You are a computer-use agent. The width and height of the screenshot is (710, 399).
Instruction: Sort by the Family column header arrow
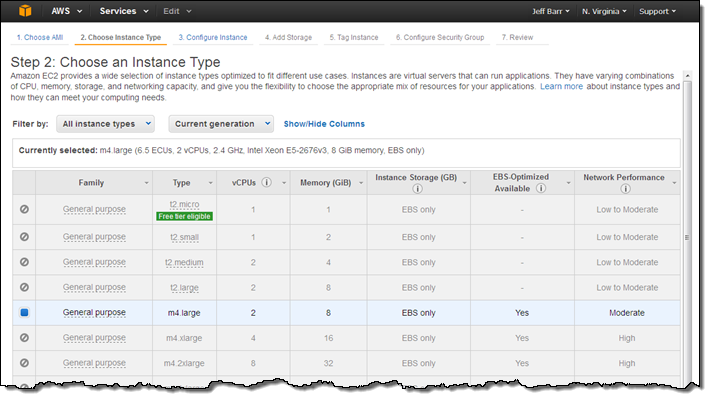146,183
